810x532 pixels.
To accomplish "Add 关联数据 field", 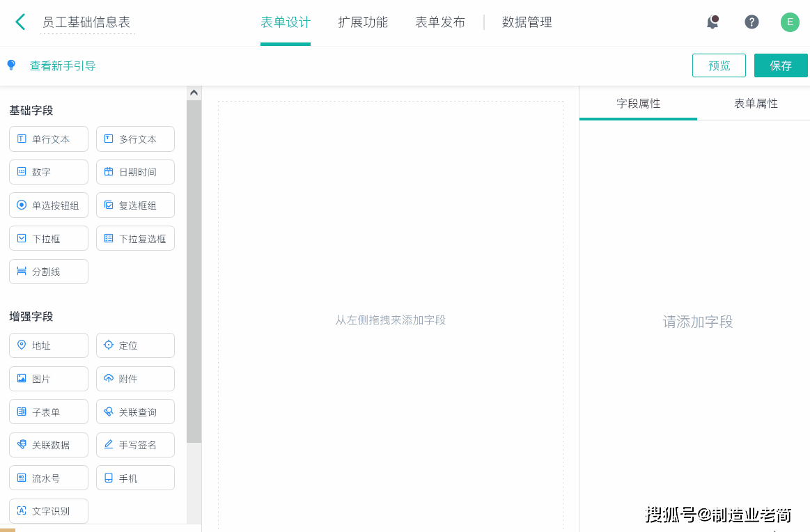I will click(x=49, y=445).
